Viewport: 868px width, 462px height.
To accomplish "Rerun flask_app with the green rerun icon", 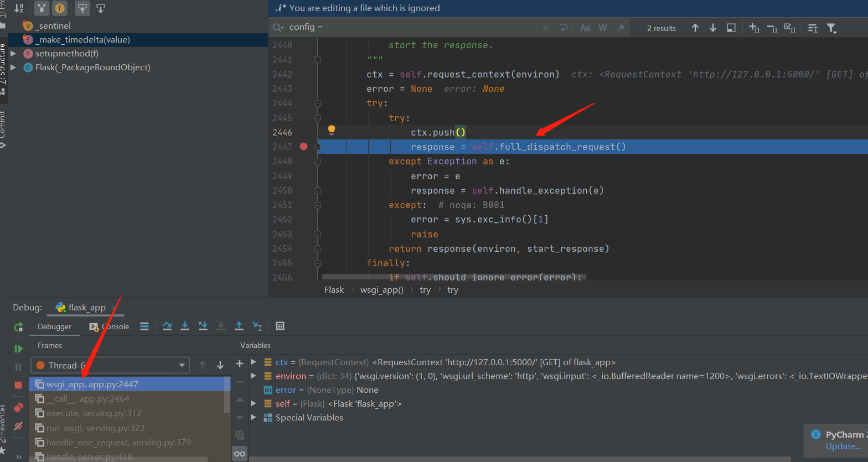I will coord(18,327).
